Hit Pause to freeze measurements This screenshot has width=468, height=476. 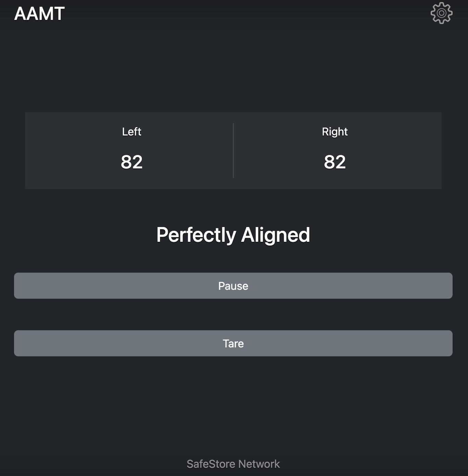[233, 286]
